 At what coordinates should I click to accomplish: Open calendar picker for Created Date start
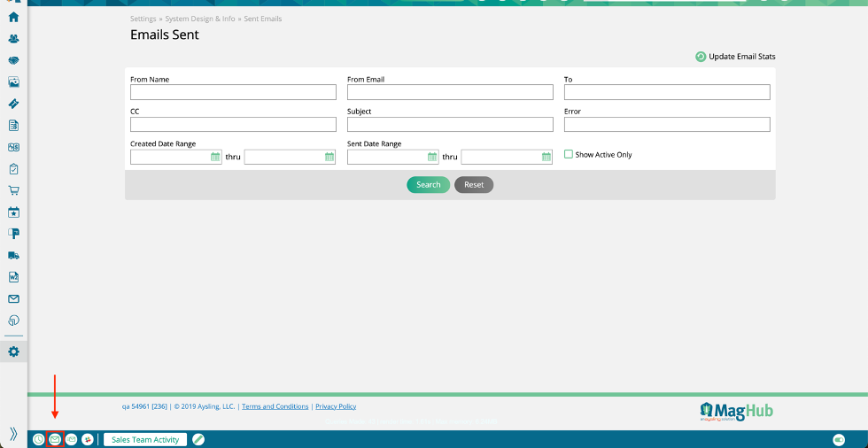tap(215, 157)
